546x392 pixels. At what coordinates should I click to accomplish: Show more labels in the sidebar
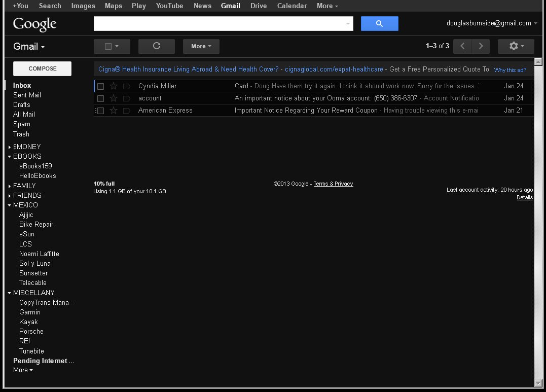point(23,370)
